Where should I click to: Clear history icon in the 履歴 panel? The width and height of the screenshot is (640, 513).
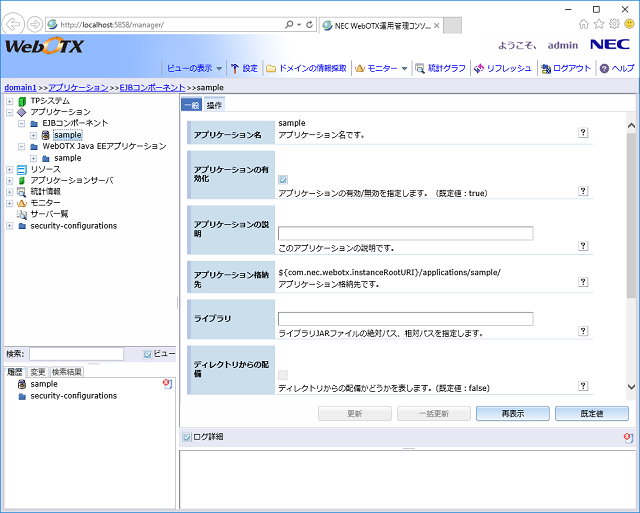pyautogui.click(x=167, y=384)
